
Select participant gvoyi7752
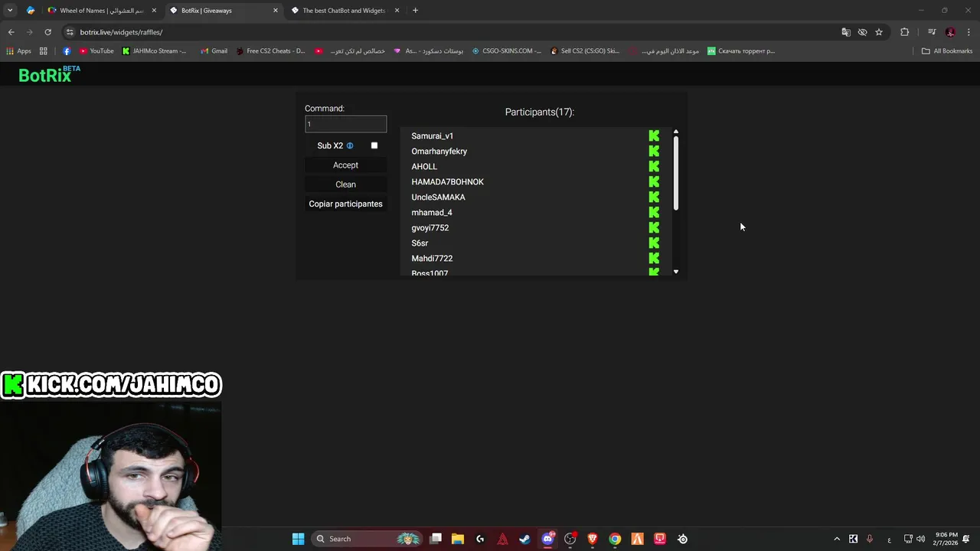tap(430, 228)
